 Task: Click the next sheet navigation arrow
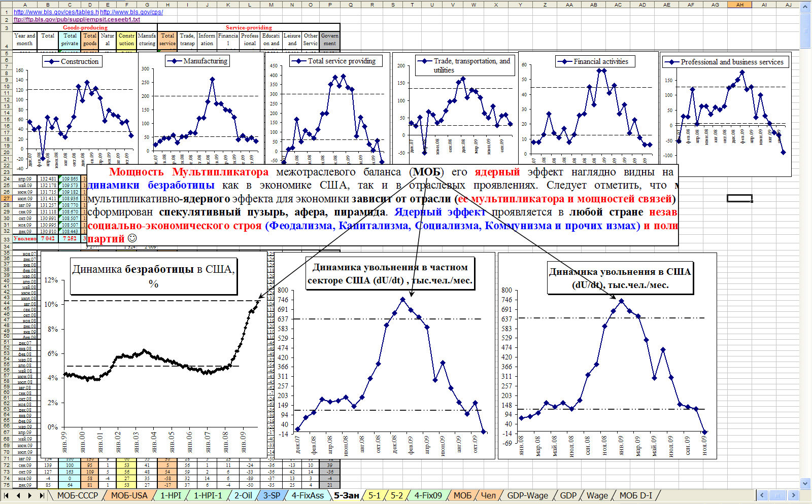pos(30,495)
